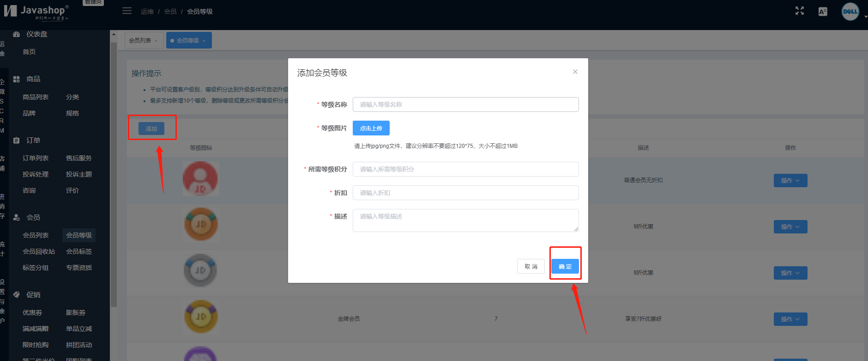Open 商品列表 in sidebar

point(36,97)
